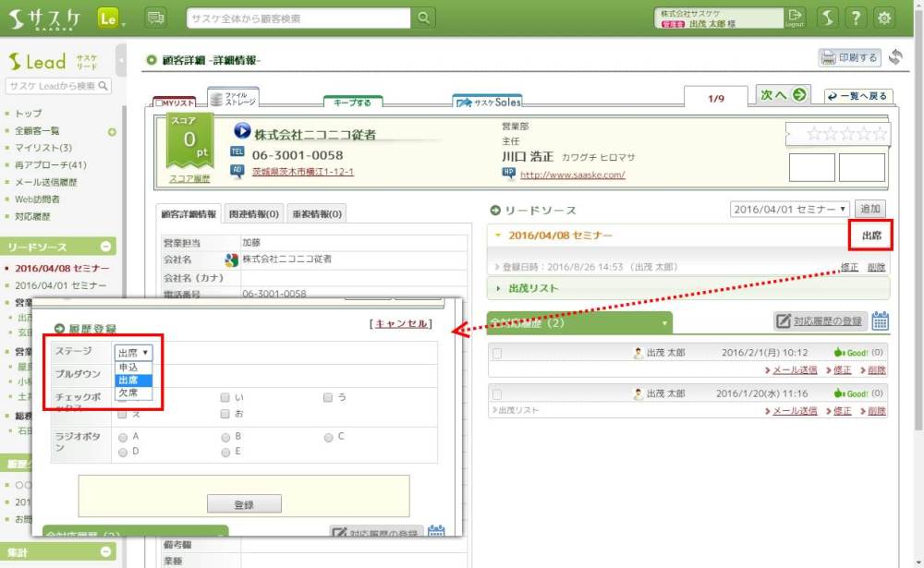Screen dimensions: 924x568
Task: Open the chat message icon in header
Action: click(155, 18)
